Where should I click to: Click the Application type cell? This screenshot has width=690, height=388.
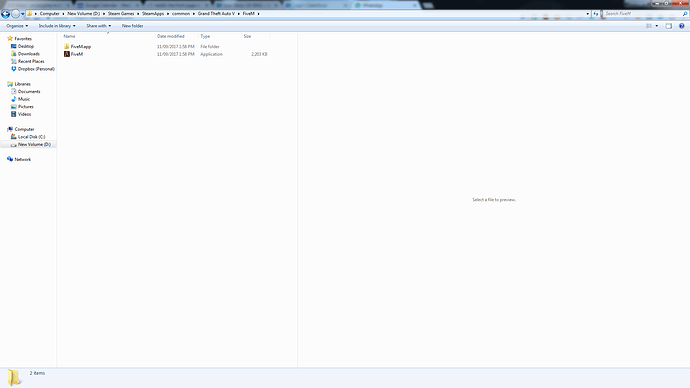pos(212,54)
